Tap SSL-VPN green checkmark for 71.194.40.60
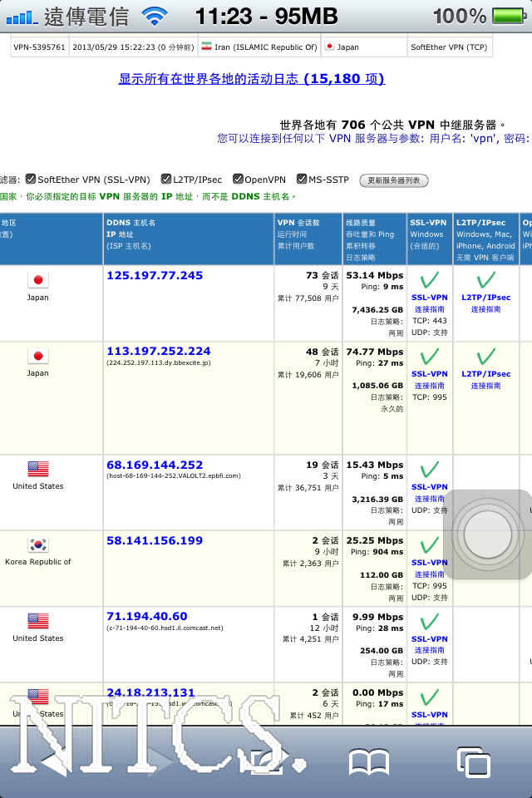Screen dimensions: 532x798 [x=429, y=621]
